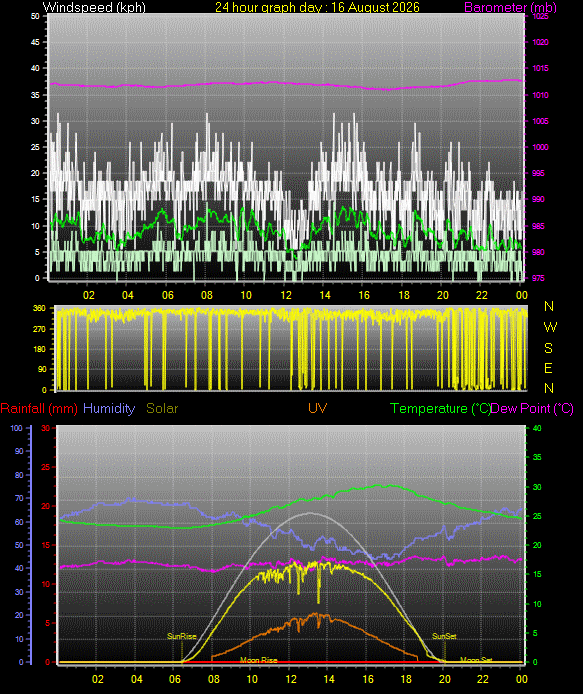
Task: Select the 'Temperature (°C)' legend label
Action: [x=440, y=408]
